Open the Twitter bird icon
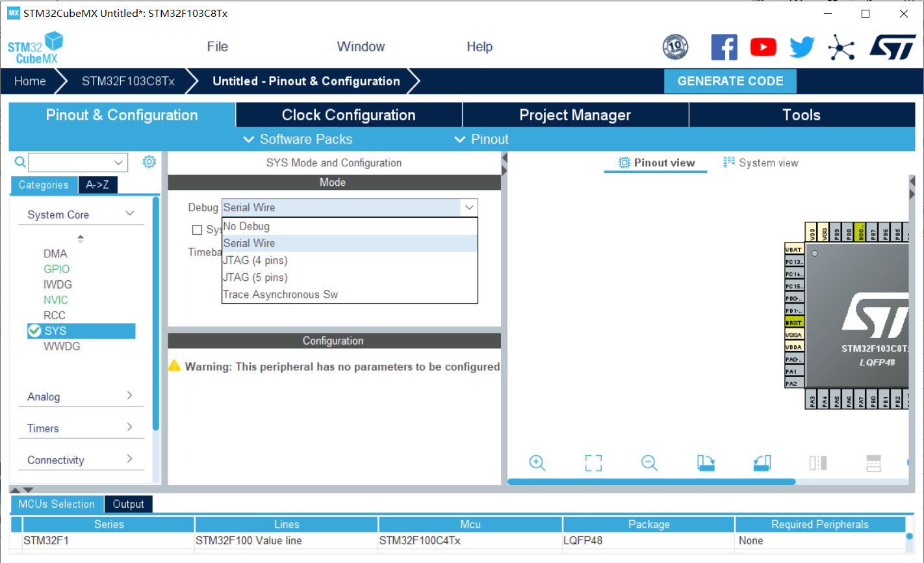The height and width of the screenshot is (563, 924). pos(802,47)
